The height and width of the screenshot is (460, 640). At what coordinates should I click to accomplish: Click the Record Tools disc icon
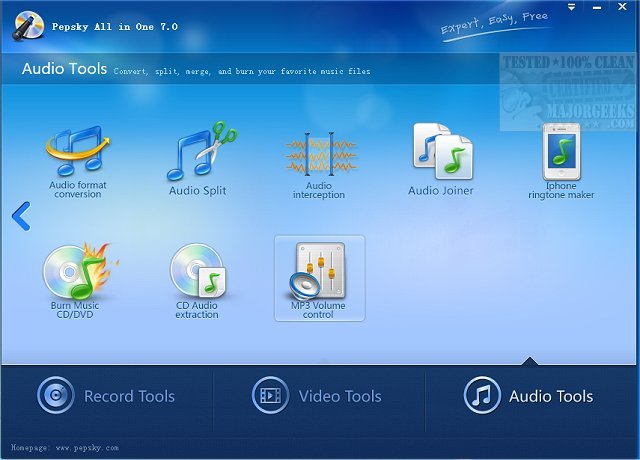pyautogui.click(x=56, y=395)
